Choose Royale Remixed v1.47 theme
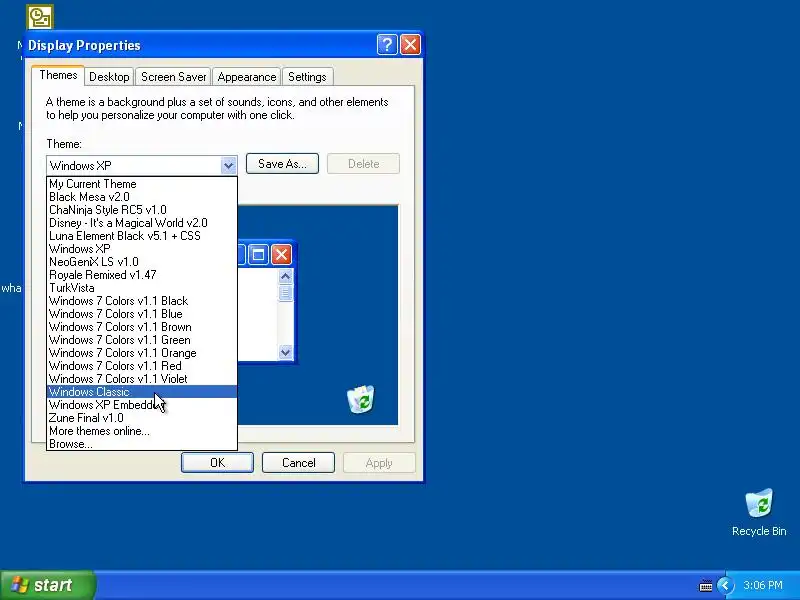Image resolution: width=800 pixels, height=600 pixels. pyautogui.click(x=142, y=275)
